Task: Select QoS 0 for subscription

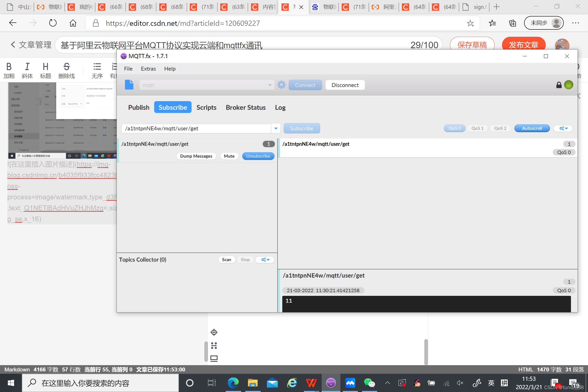Action: click(455, 128)
